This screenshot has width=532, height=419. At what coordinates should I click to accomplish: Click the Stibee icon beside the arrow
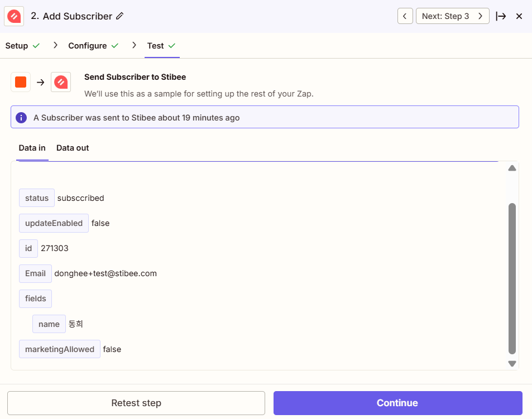[61, 82]
